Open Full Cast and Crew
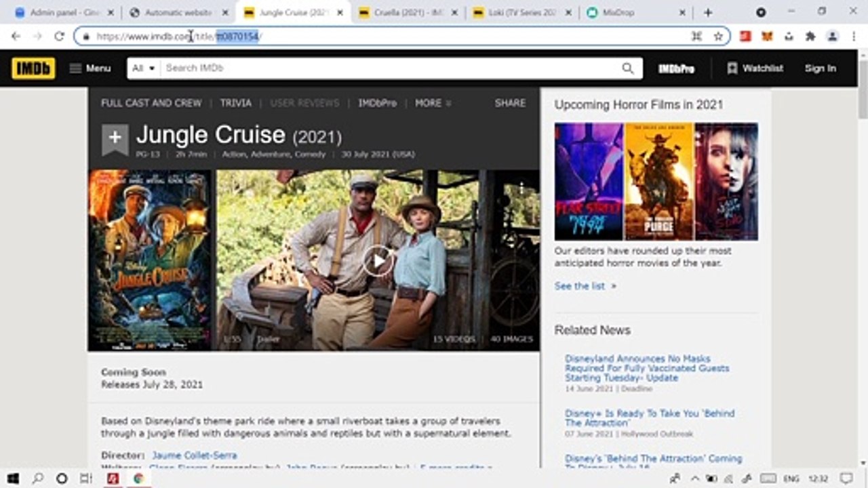Screen dimensions: 868x488 [x=151, y=103]
